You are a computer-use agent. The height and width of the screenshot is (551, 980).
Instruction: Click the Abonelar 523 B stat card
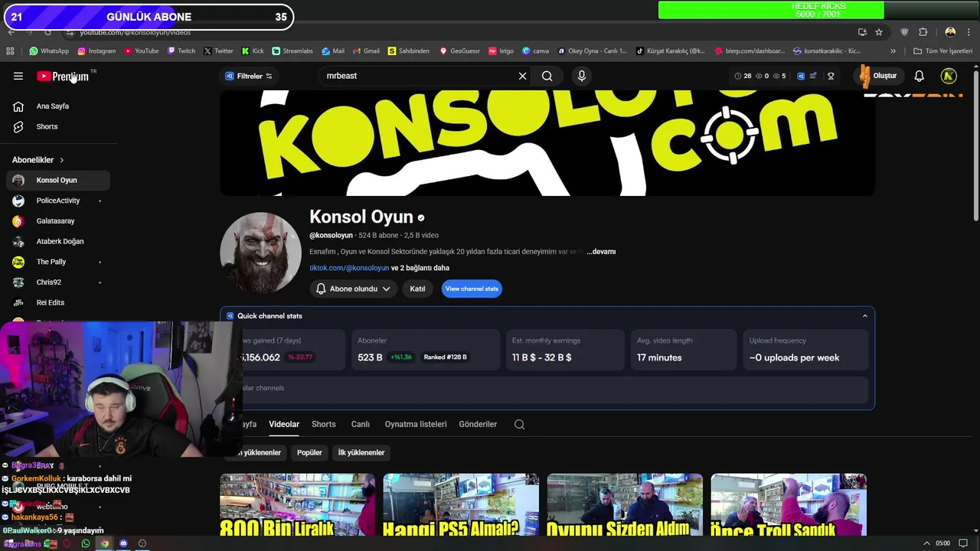(426, 350)
